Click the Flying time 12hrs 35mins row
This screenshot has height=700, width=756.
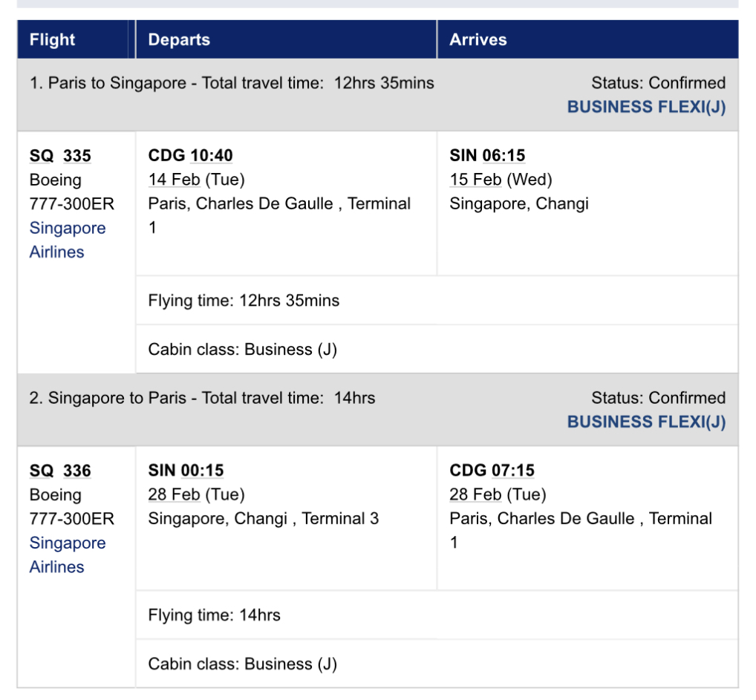click(x=244, y=301)
